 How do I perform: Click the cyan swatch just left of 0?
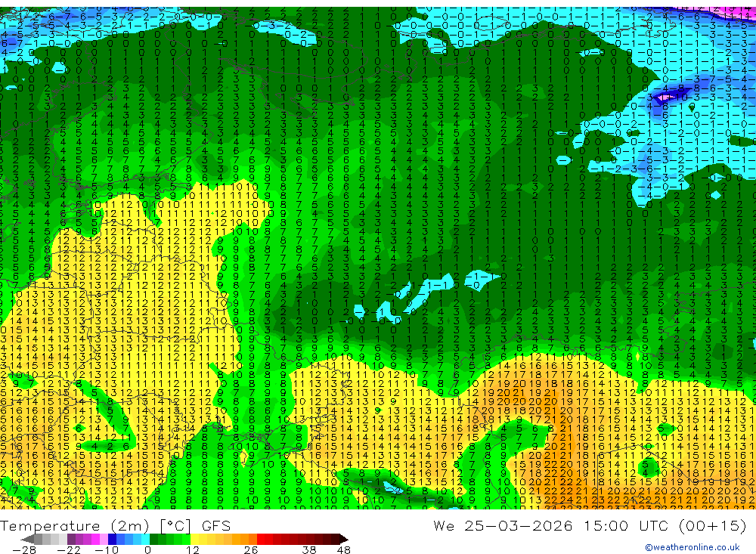145,539
